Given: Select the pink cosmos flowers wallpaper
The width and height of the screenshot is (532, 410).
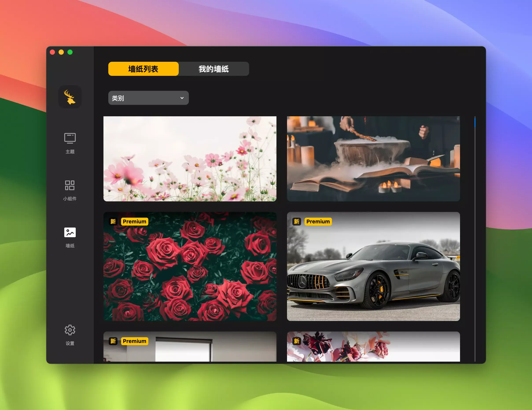Looking at the screenshot, I should click(x=190, y=159).
